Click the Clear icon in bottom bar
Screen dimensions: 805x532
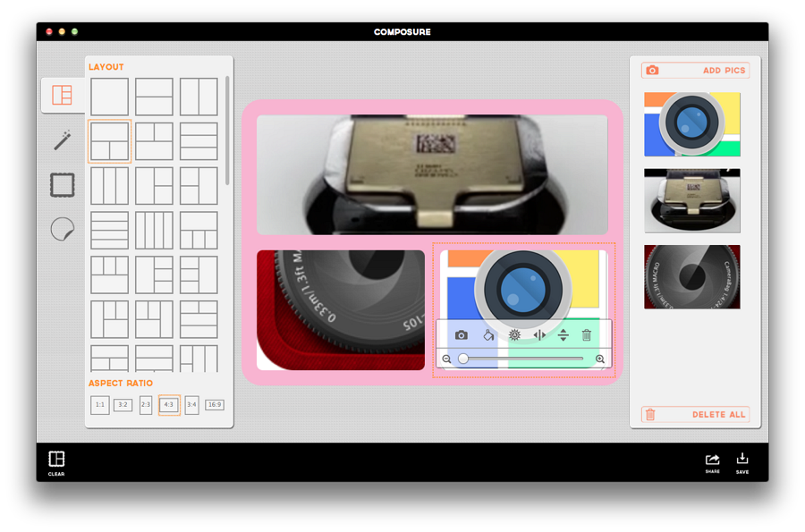pyautogui.click(x=56, y=463)
